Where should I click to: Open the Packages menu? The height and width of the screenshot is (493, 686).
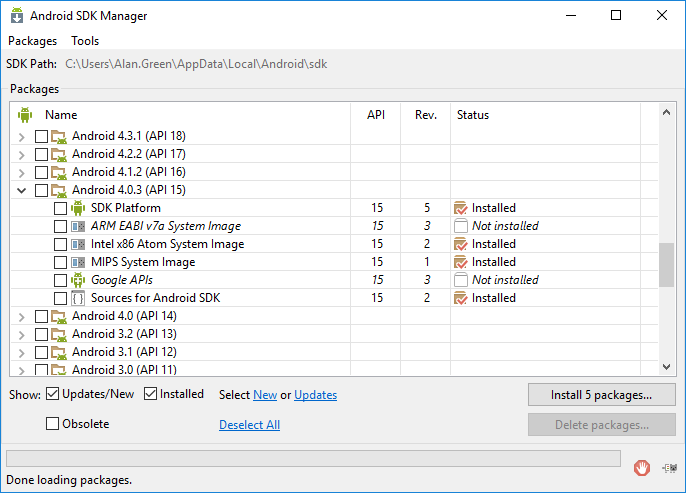point(32,41)
